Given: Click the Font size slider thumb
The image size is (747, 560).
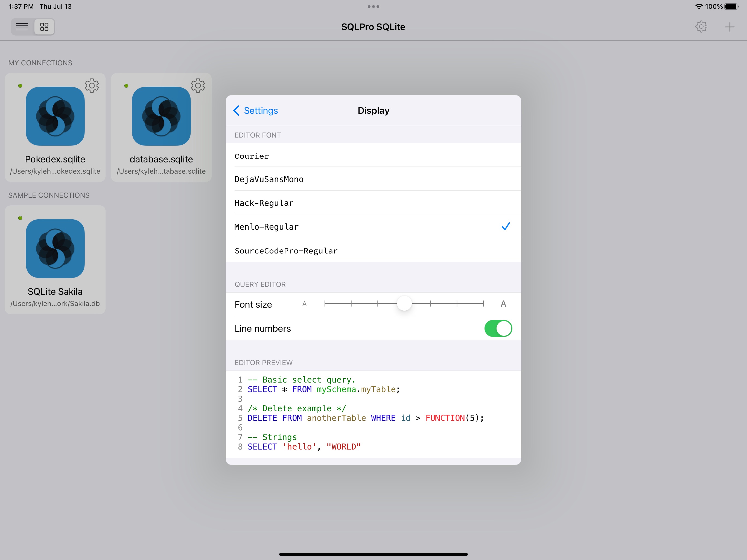Looking at the screenshot, I should 404,304.
